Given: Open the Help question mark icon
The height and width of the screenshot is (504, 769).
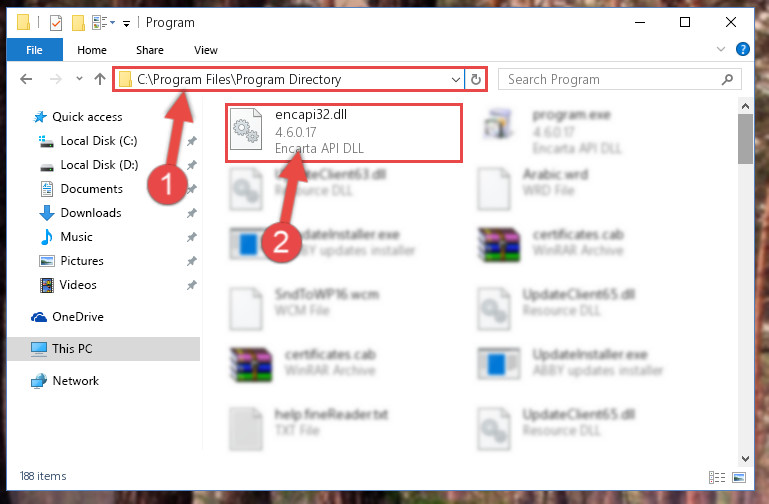Looking at the screenshot, I should coord(743,50).
